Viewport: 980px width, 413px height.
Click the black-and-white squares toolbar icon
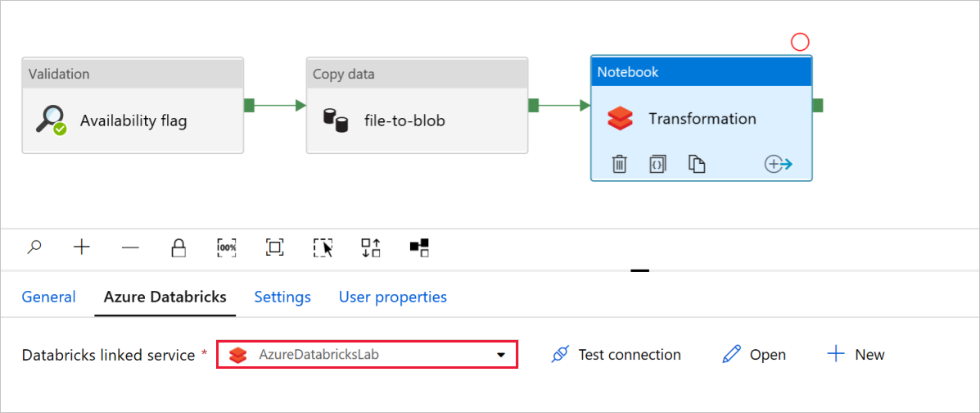[x=420, y=247]
